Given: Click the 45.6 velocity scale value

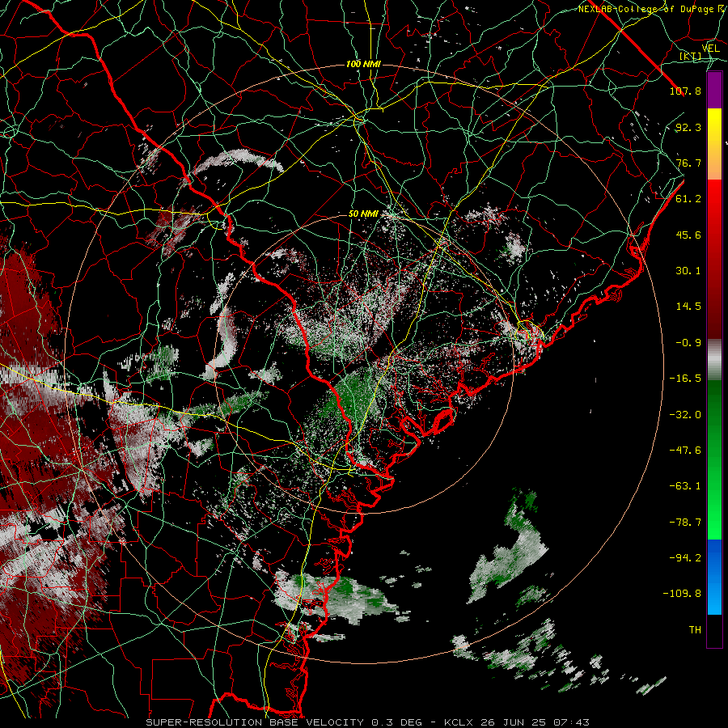Looking at the screenshot, I should pyautogui.click(x=688, y=235).
